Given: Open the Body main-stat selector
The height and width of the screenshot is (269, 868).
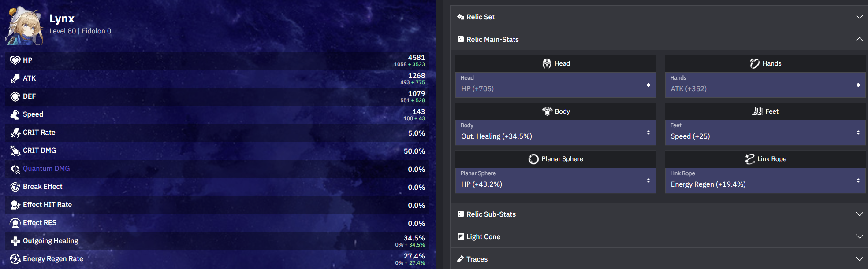Looking at the screenshot, I should coord(555,133).
